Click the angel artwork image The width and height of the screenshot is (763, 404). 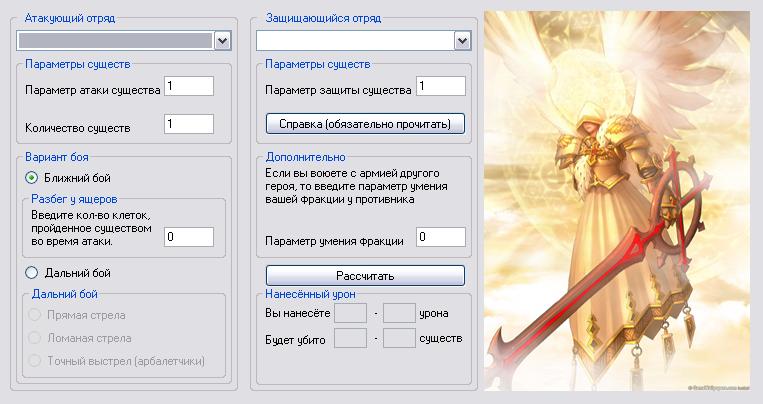(617, 201)
